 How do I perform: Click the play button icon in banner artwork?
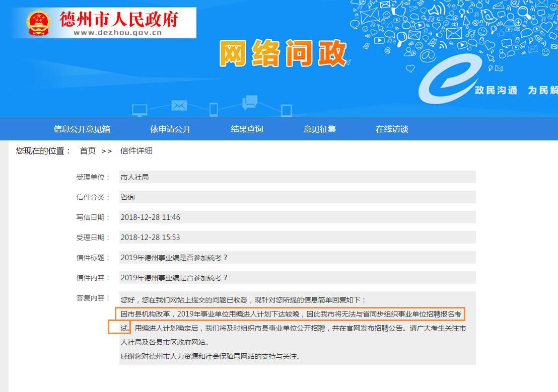click(380, 40)
